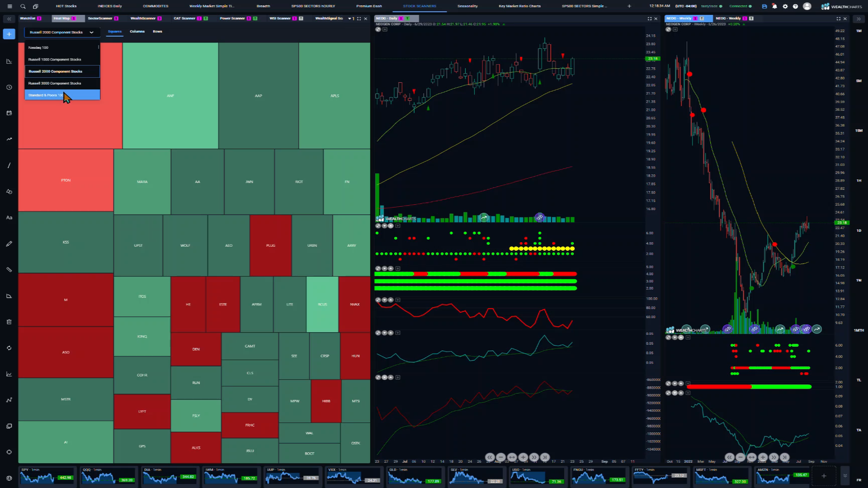This screenshot has height=488, width=868.
Task: Choose Russell 3000 Component Stocks option
Action: point(62,84)
